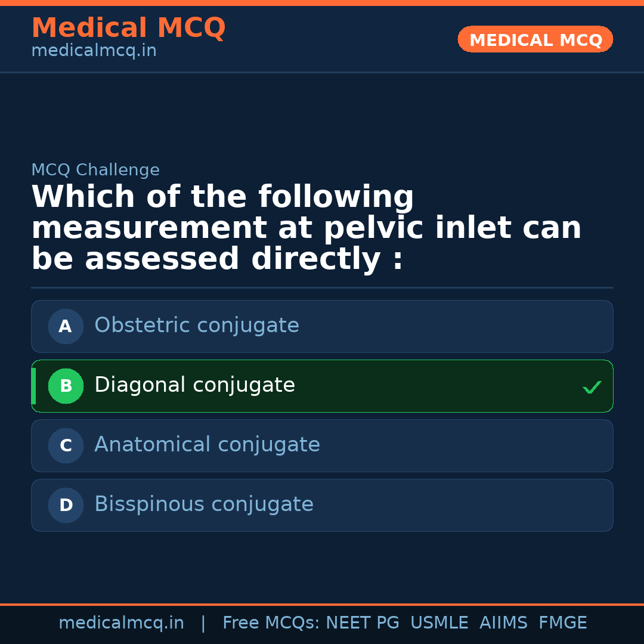Click the medicalmcq.in link under the logo
Viewport: 644px width, 644px height.
click(x=94, y=51)
